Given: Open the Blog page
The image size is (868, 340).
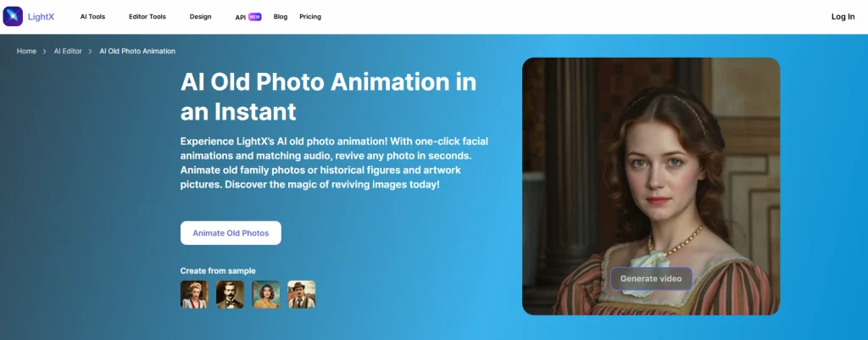Looking at the screenshot, I should (281, 16).
